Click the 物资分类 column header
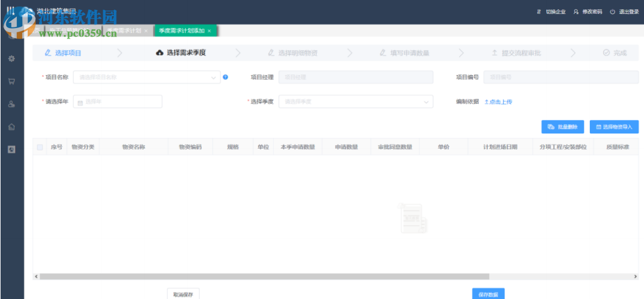644x299 pixels. [83, 147]
